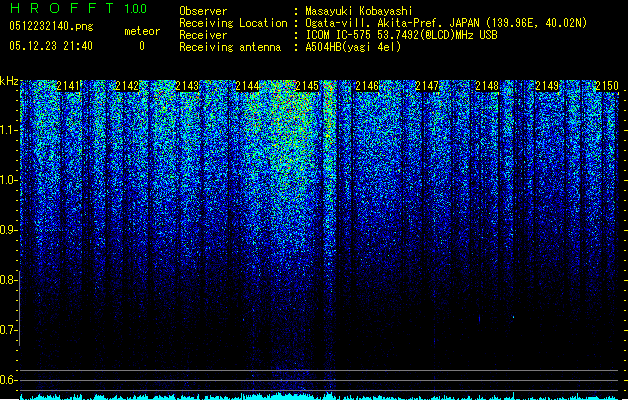The image size is (629, 400).
Task: Click the 0.8 frequency axis label
Action: click(x=8, y=280)
